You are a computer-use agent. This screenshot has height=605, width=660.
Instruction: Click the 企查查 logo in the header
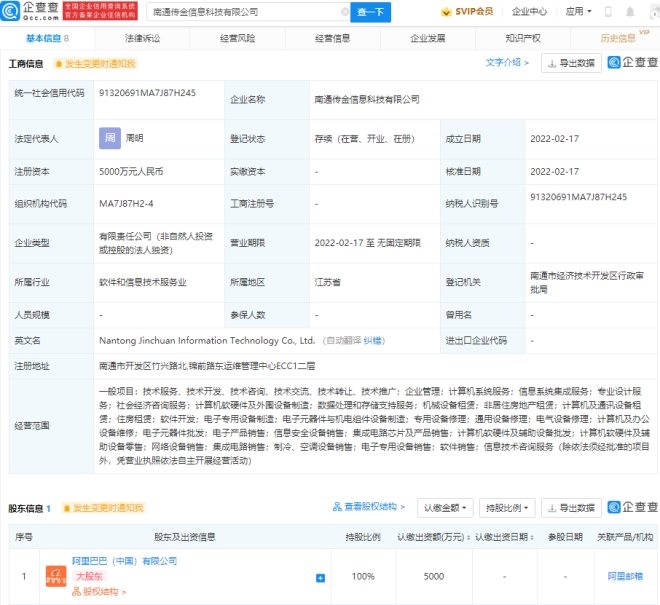click(30, 13)
